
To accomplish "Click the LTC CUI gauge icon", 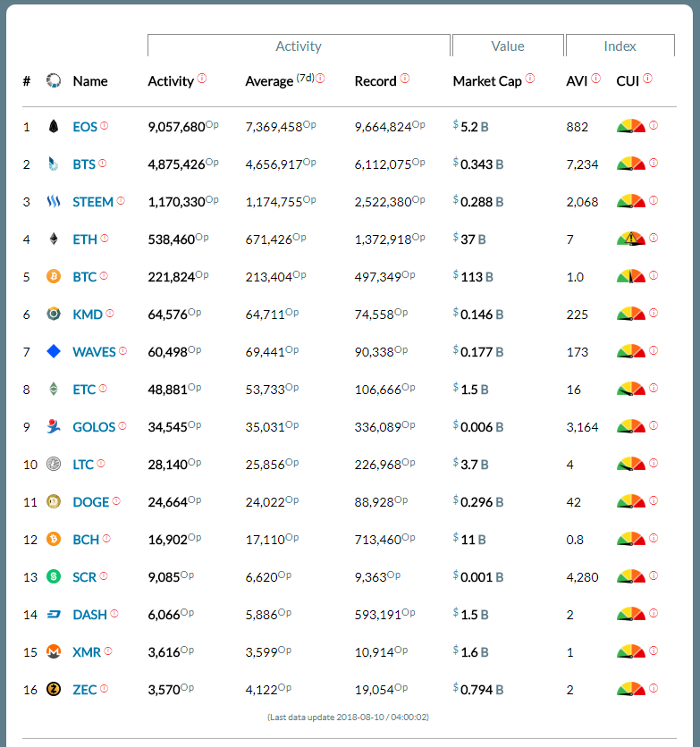I will pyautogui.click(x=631, y=464).
